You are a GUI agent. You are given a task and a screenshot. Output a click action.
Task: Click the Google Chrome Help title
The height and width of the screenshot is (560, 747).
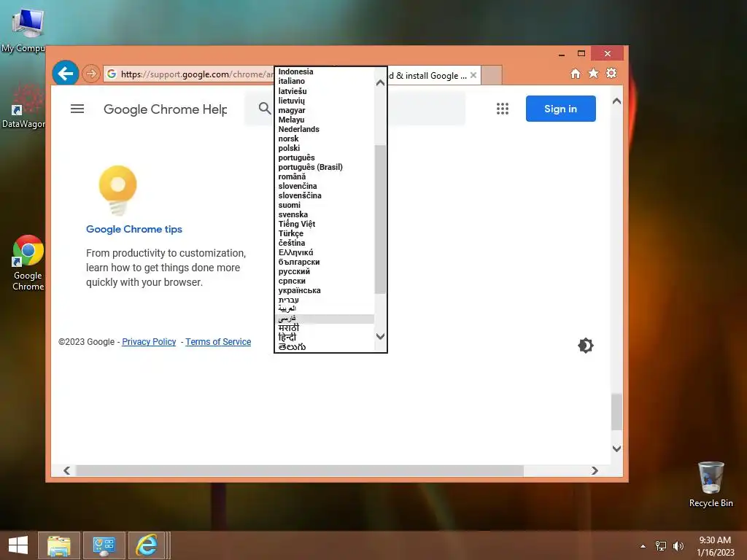click(x=166, y=109)
